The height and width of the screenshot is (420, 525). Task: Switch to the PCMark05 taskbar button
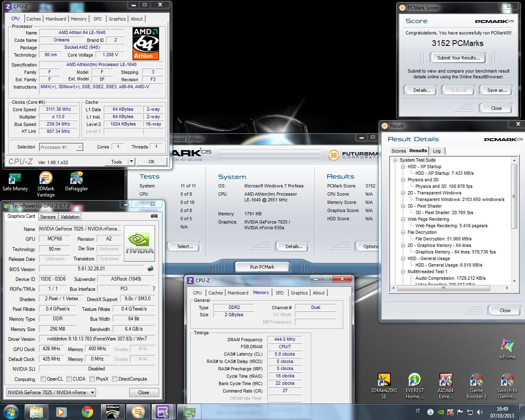click(x=138, y=412)
